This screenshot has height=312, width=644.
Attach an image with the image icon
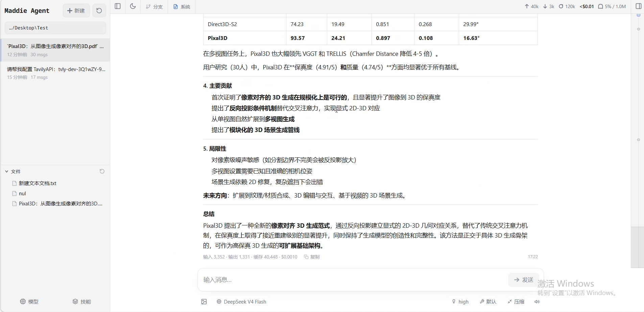click(204, 302)
